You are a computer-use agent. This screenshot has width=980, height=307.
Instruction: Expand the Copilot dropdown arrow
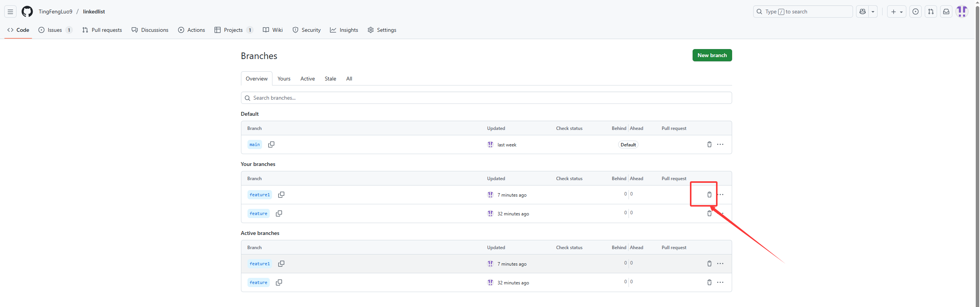[x=873, y=11]
